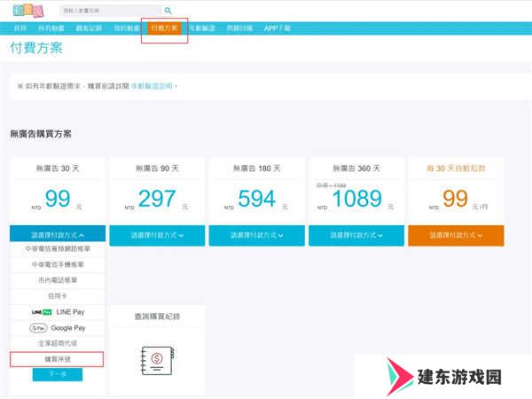Choose 市內電話帳單 payment option
This screenshot has width=532, height=399.
58,280
